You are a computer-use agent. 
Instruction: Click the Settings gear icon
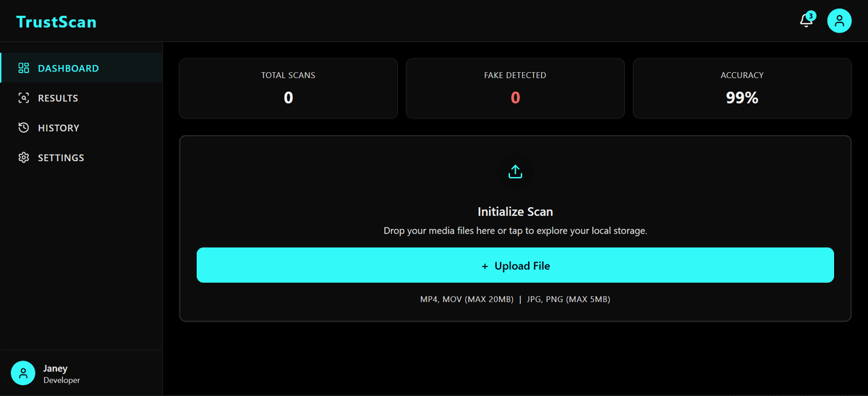click(23, 158)
